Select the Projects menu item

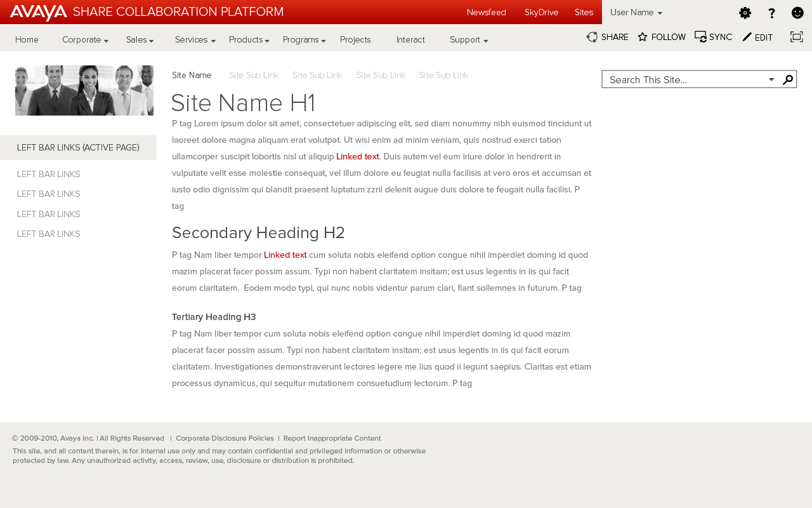(355, 39)
